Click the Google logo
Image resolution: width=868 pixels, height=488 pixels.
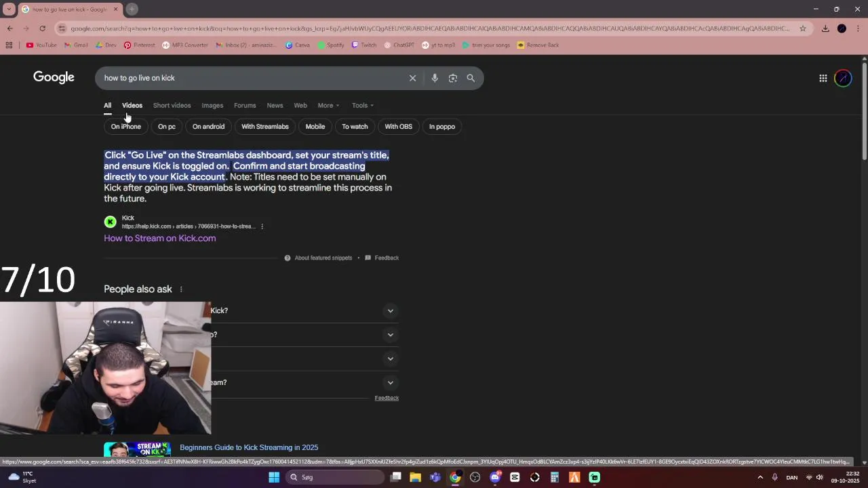pyautogui.click(x=54, y=77)
